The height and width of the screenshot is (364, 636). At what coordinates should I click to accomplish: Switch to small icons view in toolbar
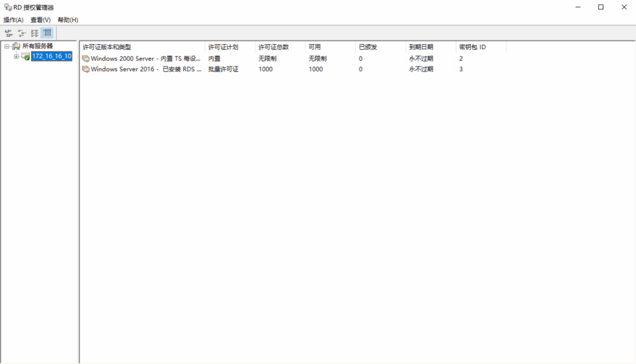click(x=21, y=33)
